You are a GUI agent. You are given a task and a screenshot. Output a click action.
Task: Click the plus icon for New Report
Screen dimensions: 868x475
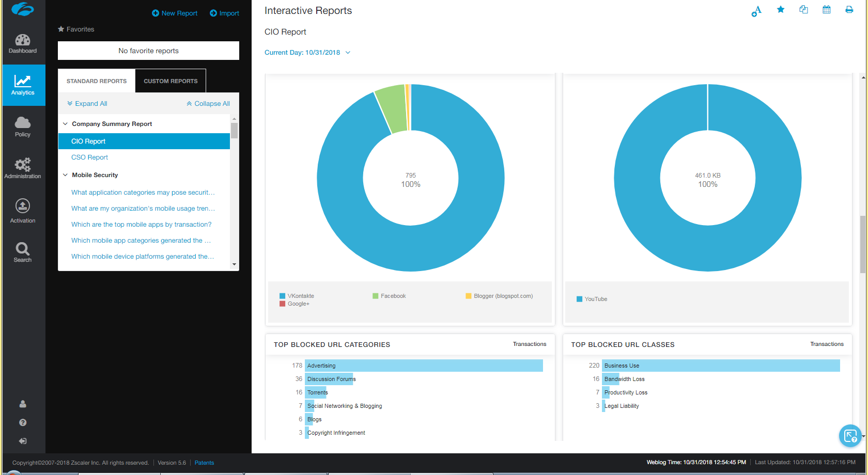point(156,13)
